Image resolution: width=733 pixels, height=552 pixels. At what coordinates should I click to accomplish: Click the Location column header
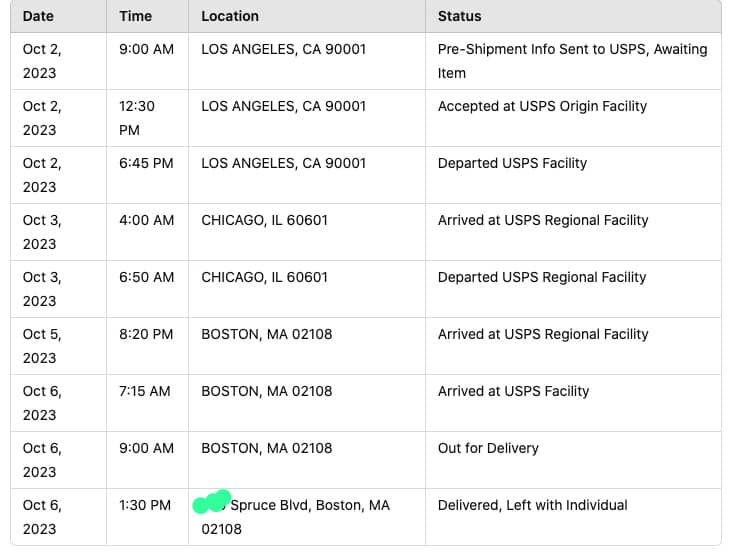point(230,16)
